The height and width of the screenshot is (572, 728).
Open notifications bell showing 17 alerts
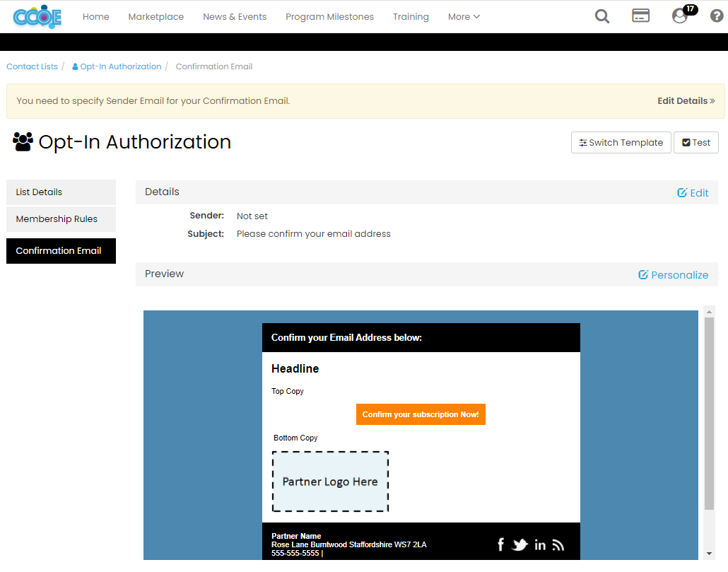[x=678, y=17]
